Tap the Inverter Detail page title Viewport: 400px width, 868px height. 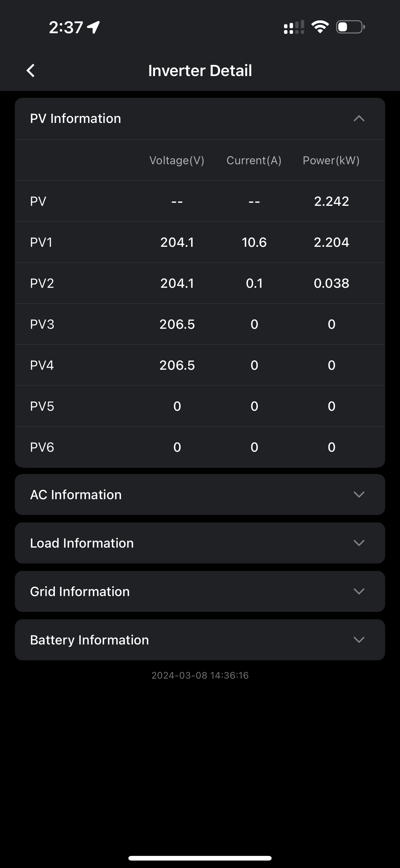[200, 71]
